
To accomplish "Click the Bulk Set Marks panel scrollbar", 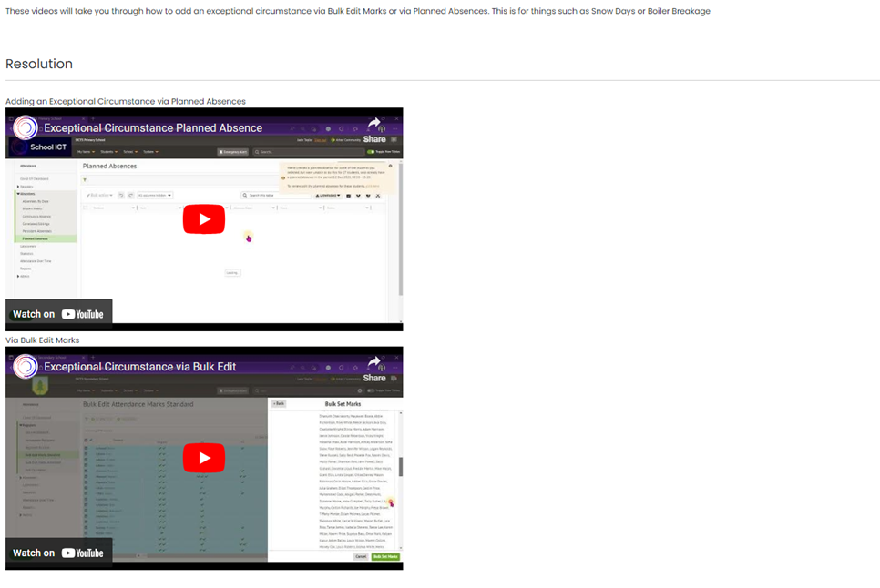I will tap(400, 464).
